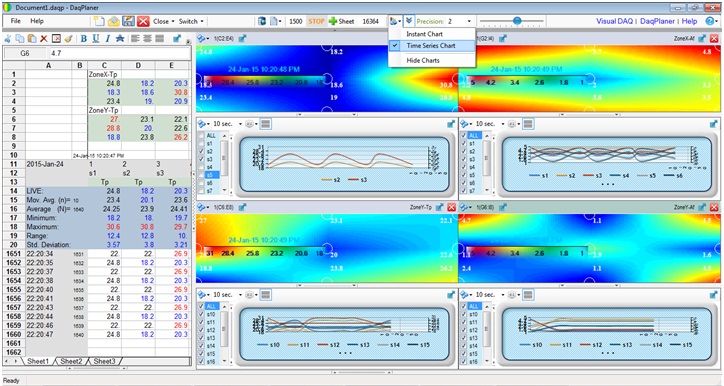Click the new document icon in toolbar

click(x=98, y=21)
